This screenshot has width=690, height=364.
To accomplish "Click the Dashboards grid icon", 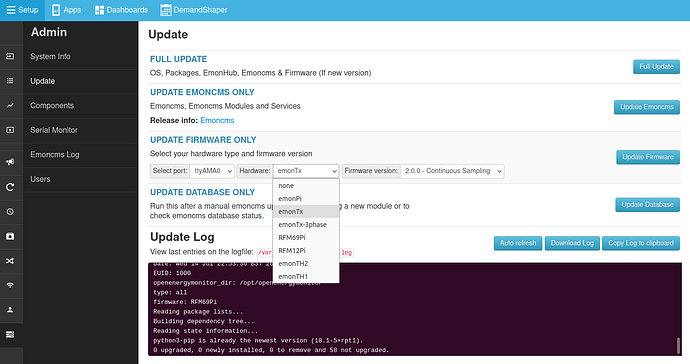I will [x=99, y=10].
